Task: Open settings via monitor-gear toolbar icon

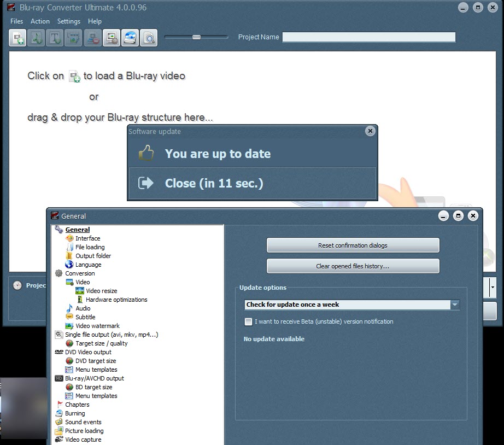Action: [112, 38]
